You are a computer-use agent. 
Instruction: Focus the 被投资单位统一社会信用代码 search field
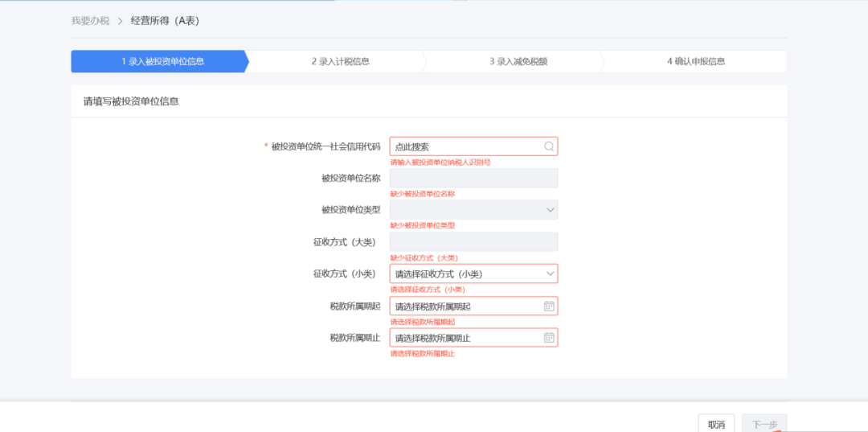tap(474, 146)
